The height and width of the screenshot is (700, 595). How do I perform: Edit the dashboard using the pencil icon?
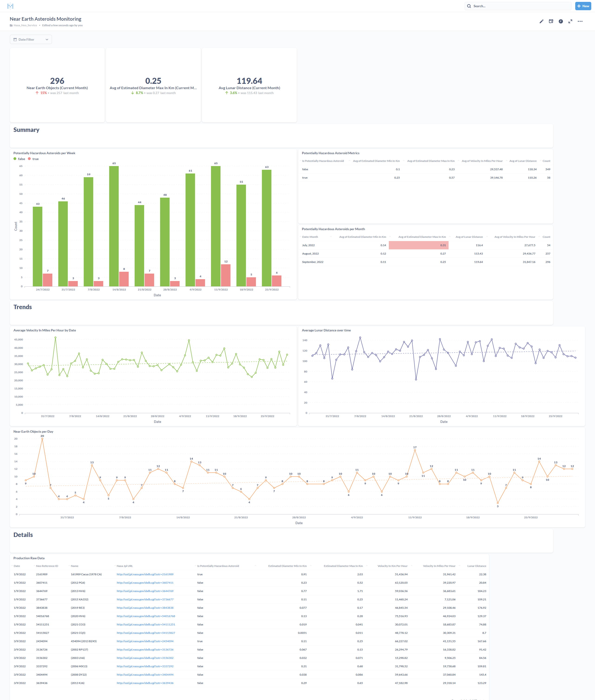click(541, 21)
